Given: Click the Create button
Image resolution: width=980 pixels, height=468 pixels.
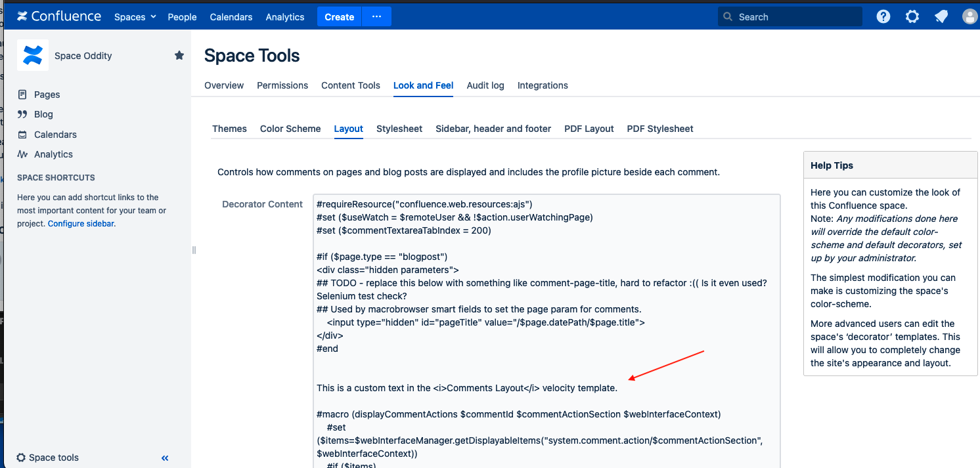Looking at the screenshot, I should (x=340, y=16).
